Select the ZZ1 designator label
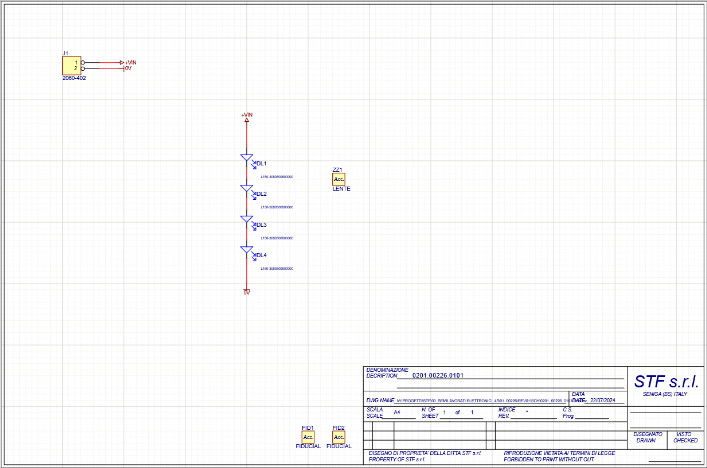 tap(337, 170)
